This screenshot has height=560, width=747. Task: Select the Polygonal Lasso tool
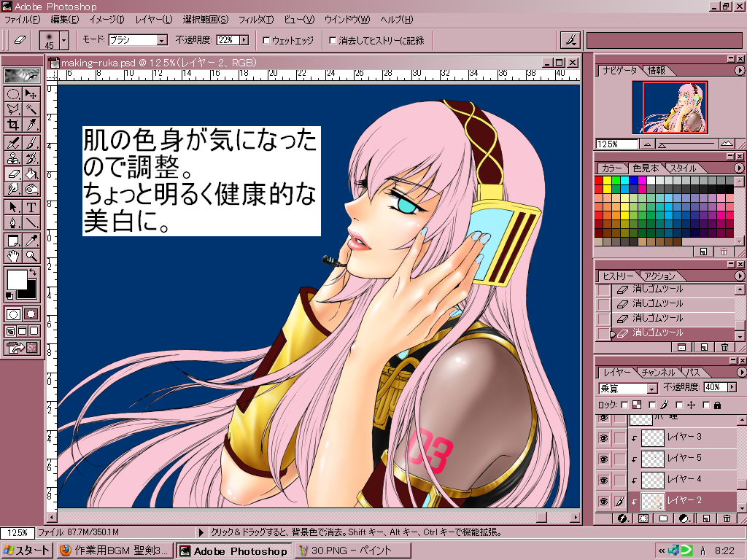point(13,109)
